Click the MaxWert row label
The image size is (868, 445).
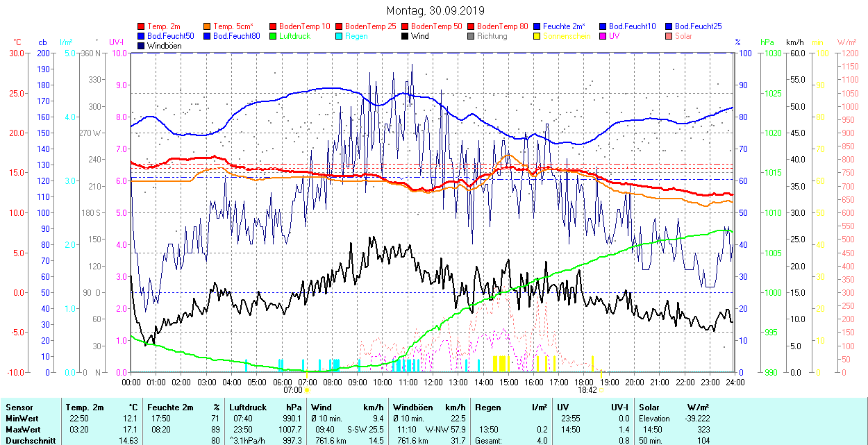(x=22, y=429)
